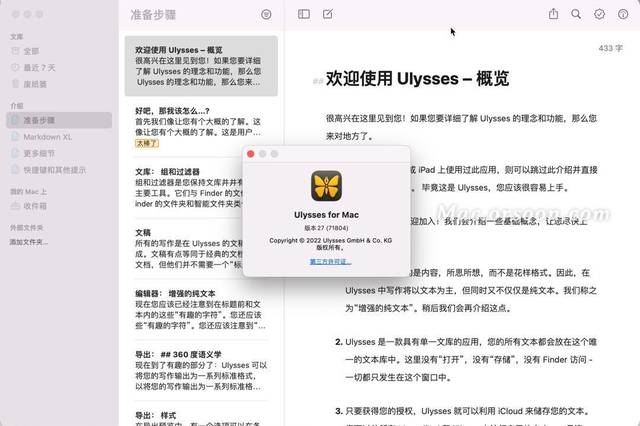Click Ulysses for Mac title in dialog

(x=327, y=215)
